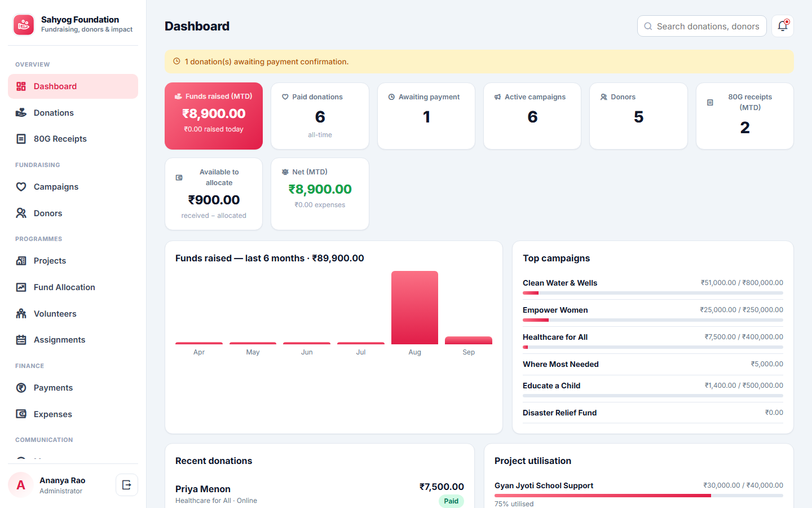This screenshot has height=508, width=812.
Task: Click the Top campaigns heading
Action: 556,258
